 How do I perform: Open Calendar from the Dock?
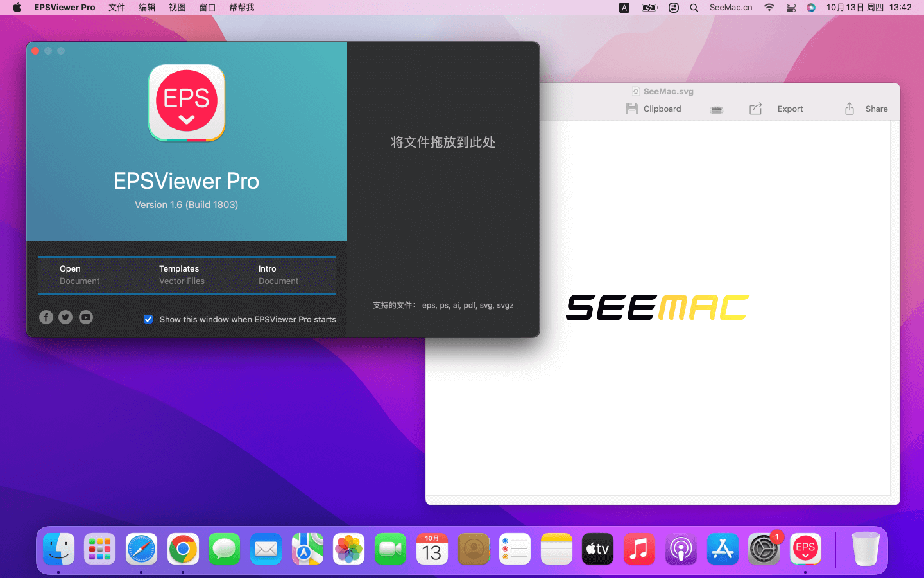432,549
